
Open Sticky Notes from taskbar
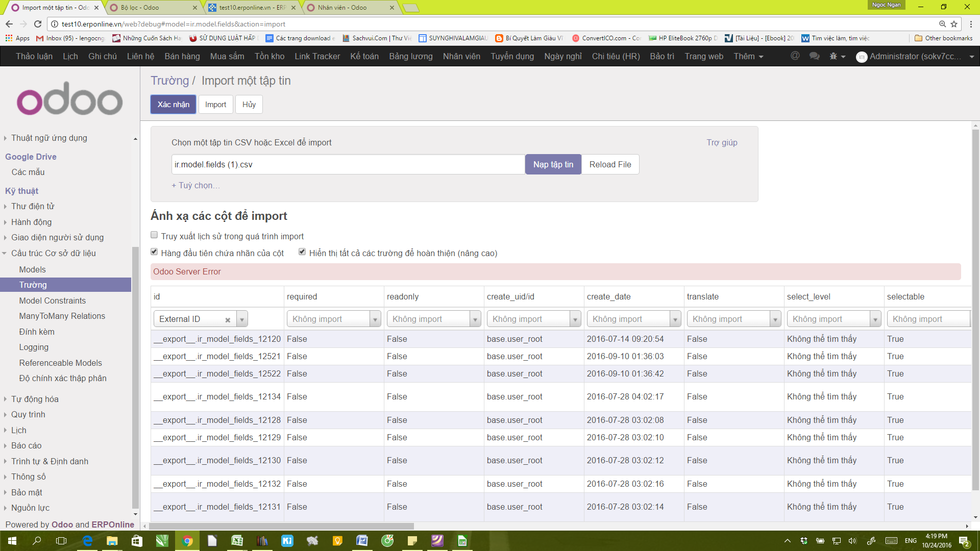coord(412,541)
